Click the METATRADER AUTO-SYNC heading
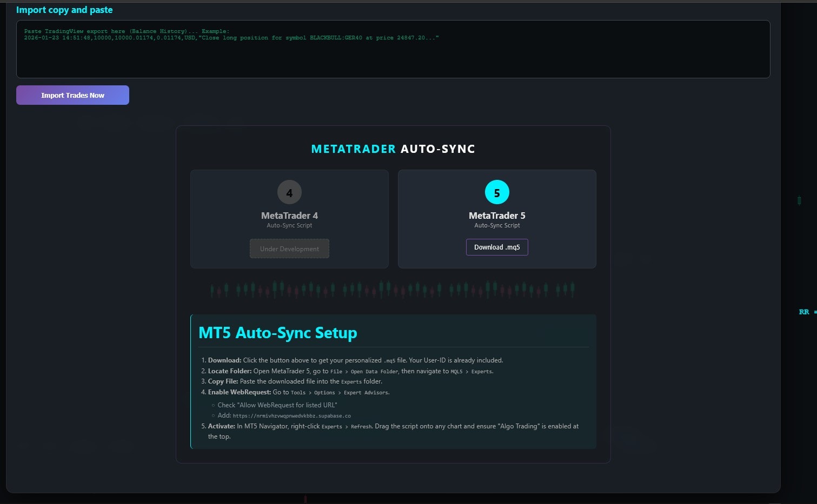 (x=393, y=149)
